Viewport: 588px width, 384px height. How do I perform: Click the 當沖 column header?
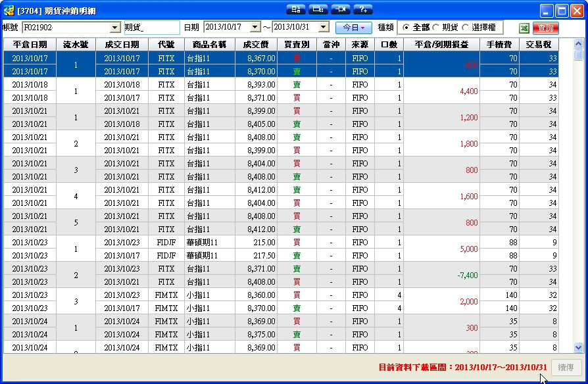(x=331, y=45)
